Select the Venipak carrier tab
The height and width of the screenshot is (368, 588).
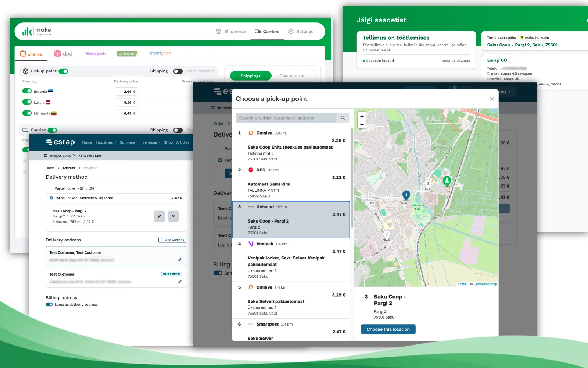(x=96, y=53)
